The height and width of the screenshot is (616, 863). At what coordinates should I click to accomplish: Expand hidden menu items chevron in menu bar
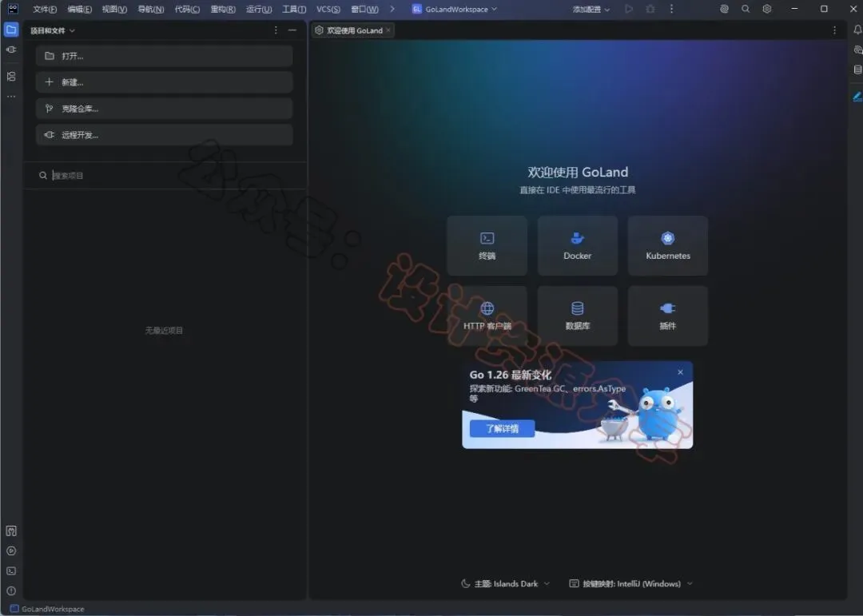point(392,9)
